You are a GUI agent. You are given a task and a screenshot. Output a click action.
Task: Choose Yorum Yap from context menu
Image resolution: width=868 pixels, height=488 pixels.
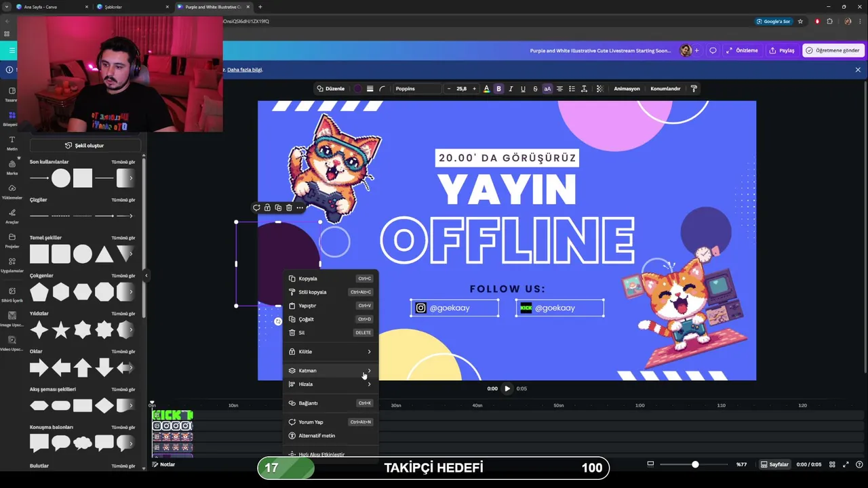330,422
